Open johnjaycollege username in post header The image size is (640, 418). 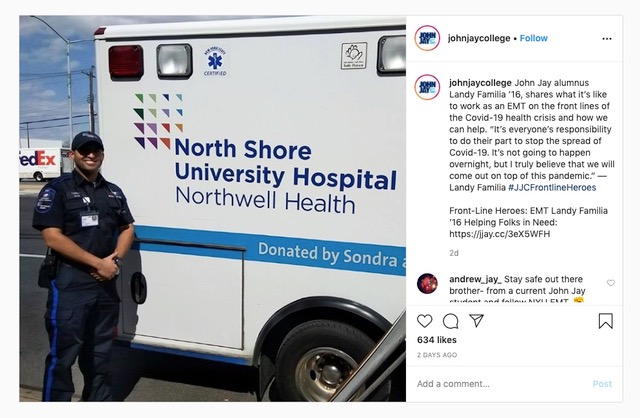pos(479,38)
